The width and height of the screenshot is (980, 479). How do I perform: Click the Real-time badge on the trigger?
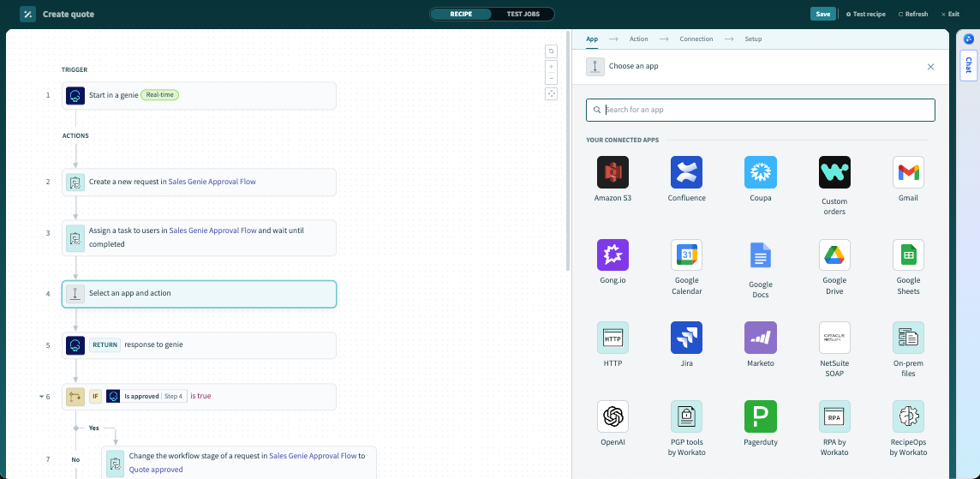tap(159, 95)
